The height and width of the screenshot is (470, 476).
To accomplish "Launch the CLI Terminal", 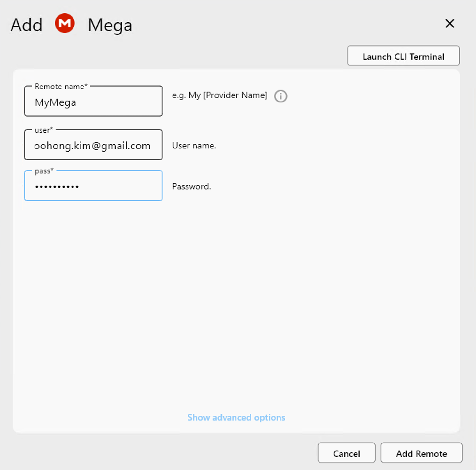I will pyautogui.click(x=403, y=56).
